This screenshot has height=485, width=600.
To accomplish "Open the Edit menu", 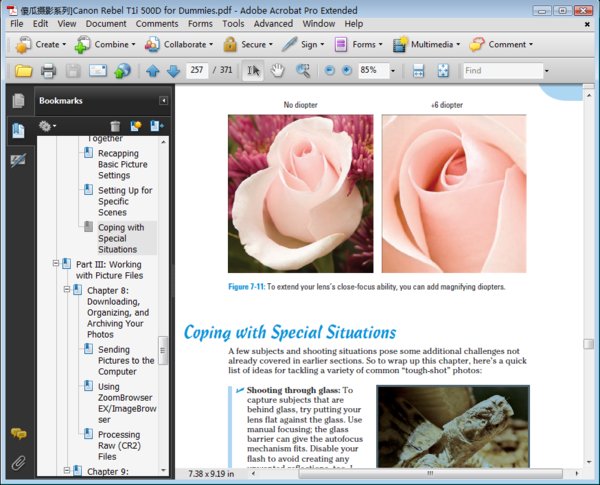I will [40, 24].
